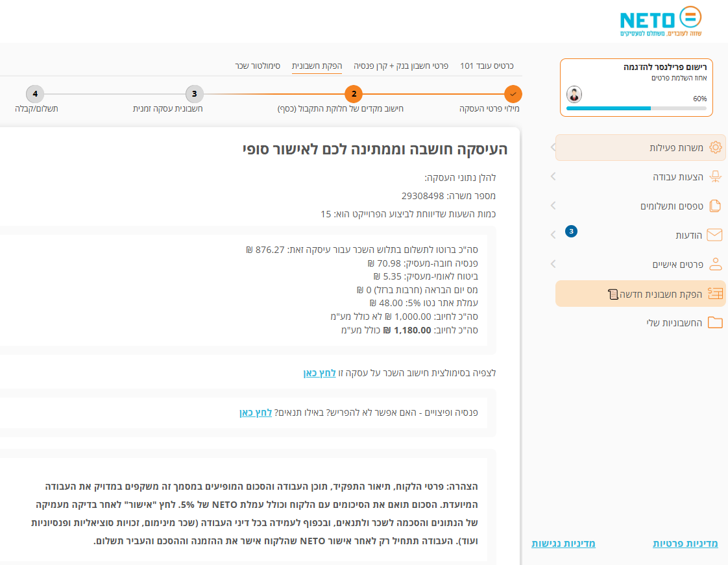Switch to the הפקת חשבונית tab
Screen dimensions: 728x565
(x=317, y=66)
